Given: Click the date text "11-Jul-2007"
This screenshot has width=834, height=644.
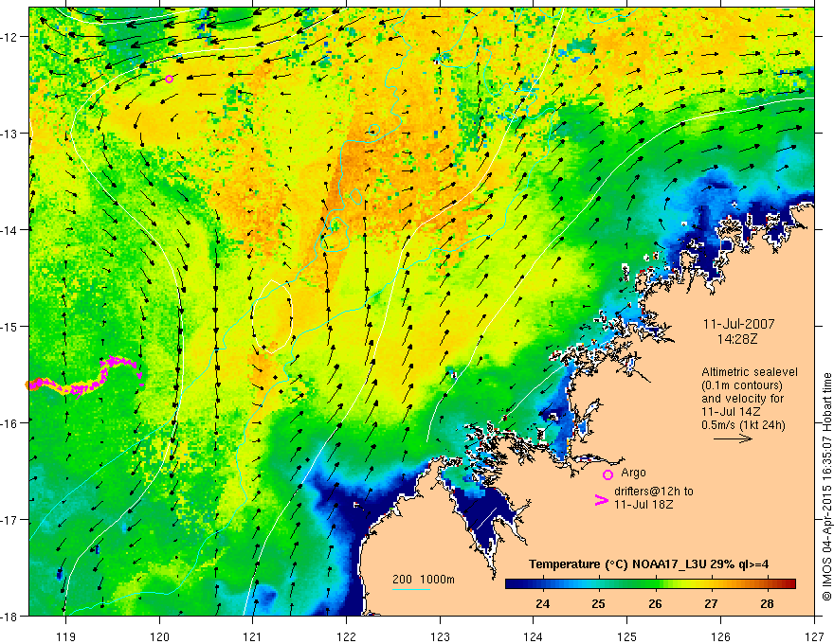Looking at the screenshot, I should click(739, 324).
